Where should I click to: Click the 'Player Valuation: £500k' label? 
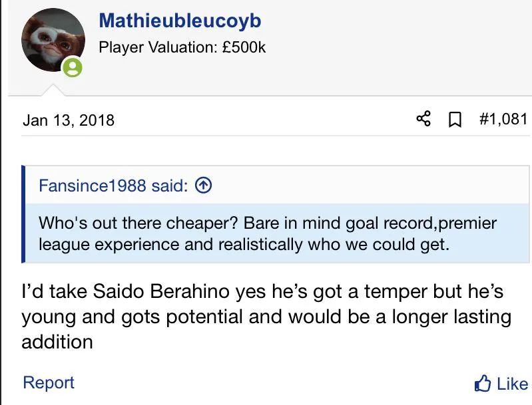[x=182, y=47]
